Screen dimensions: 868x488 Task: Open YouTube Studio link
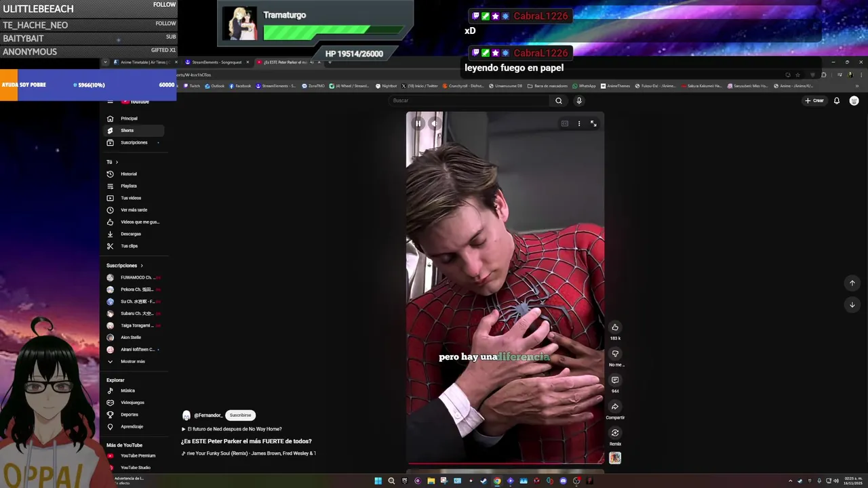click(134, 468)
